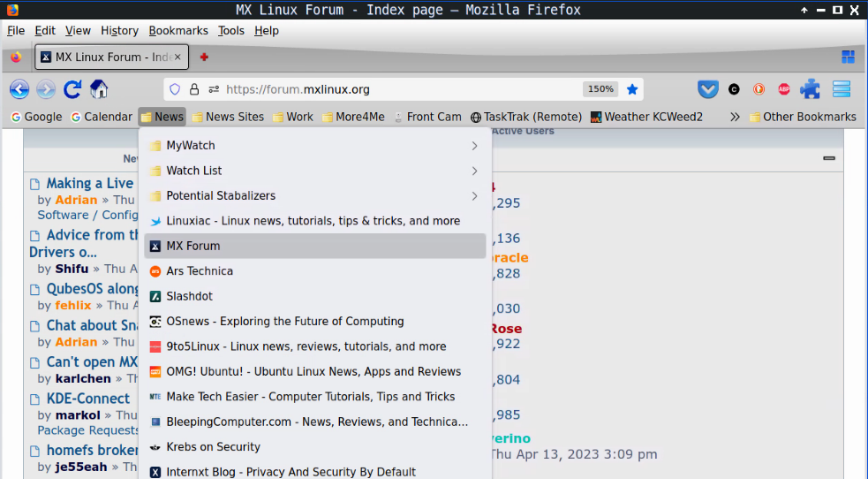Screen dimensions: 868x479
Task: Visit user markol's profile link
Action: pyautogui.click(x=78, y=414)
